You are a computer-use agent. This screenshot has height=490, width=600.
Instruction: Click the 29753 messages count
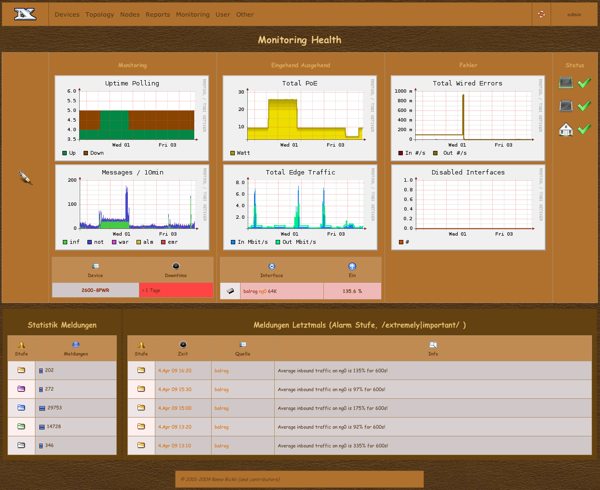pos(55,408)
